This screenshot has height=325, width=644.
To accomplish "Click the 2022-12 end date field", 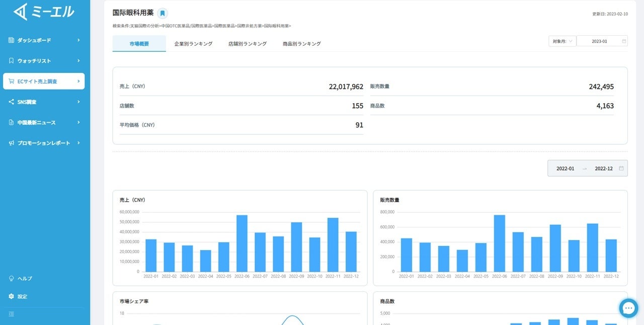I will (603, 169).
